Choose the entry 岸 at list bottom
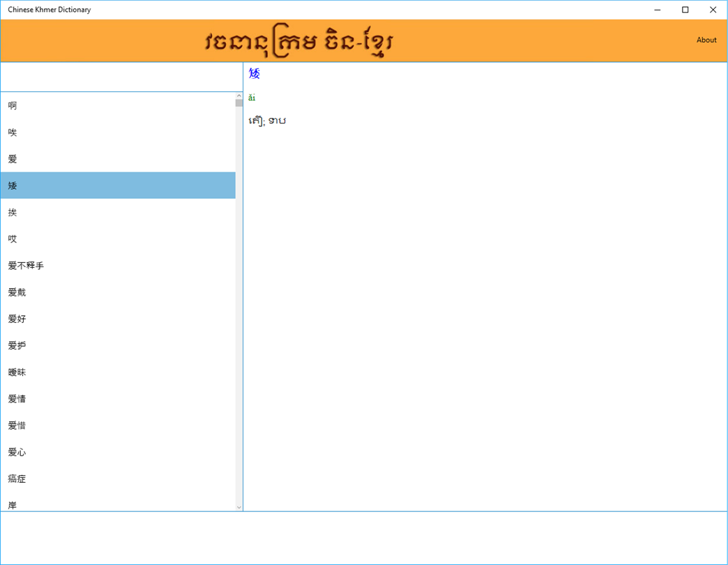This screenshot has width=728, height=565. click(x=118, y=502)
